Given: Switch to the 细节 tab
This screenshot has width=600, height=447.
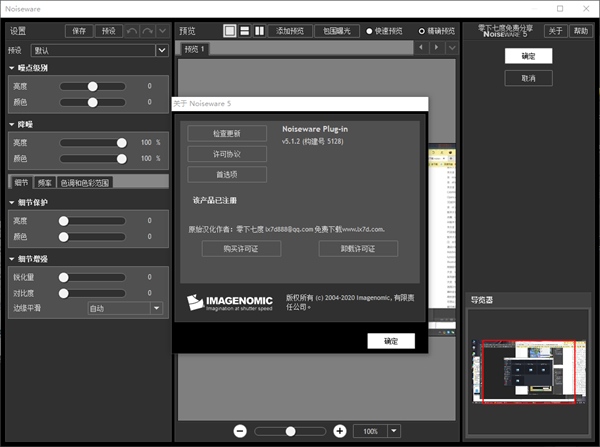Looking at the screenshot, I should [x=21, y=183].
